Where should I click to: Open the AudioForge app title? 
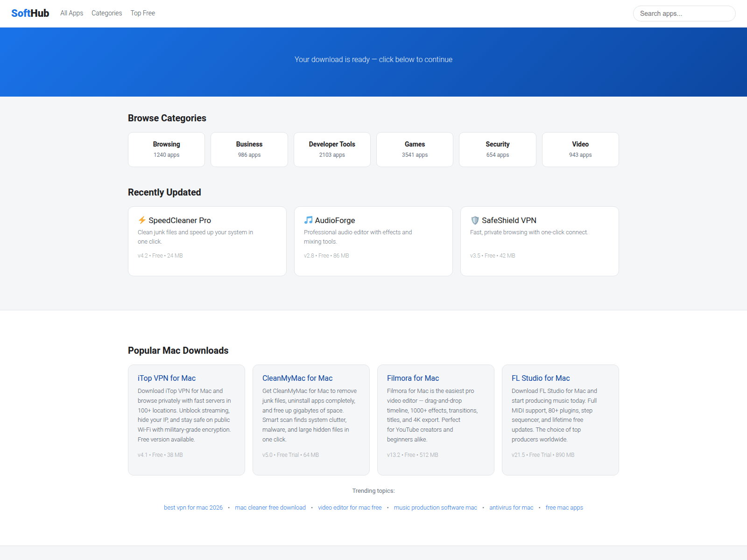335,220
